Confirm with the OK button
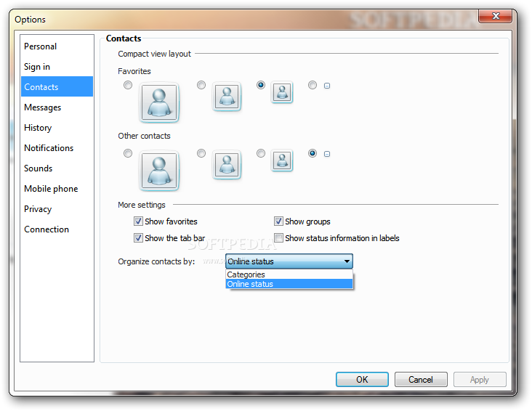 coord(362,380)
